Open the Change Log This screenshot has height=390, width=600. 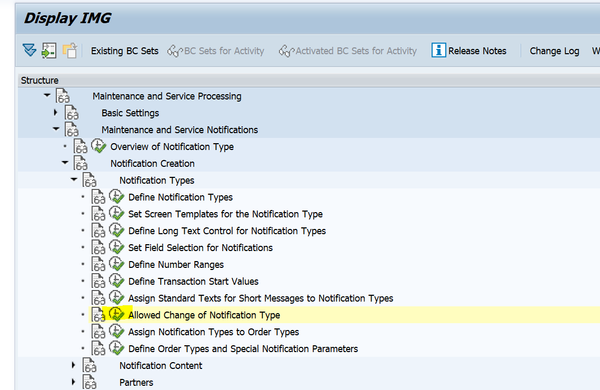pos(554,51)
